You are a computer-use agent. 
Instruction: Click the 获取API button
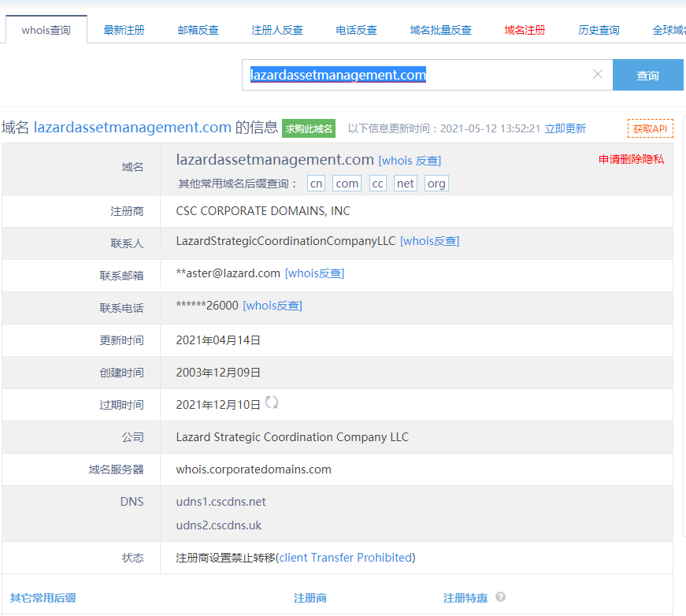[x=650, y=128]
